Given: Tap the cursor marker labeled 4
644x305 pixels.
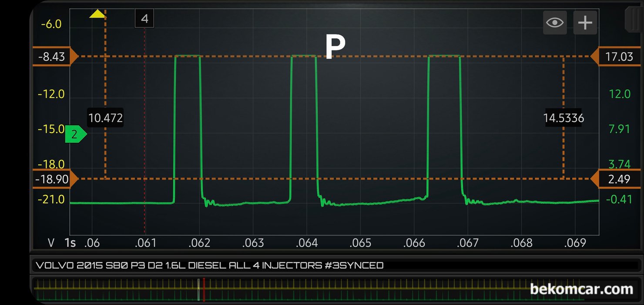Looking at the screenshot, I should click(144, 19).
